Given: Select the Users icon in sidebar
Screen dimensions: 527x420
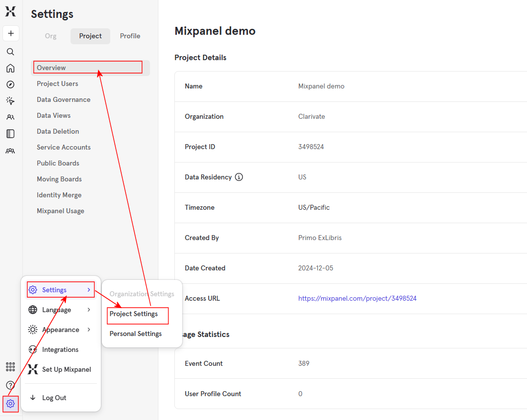Looking at the screenshot, I should coord(10,117).
